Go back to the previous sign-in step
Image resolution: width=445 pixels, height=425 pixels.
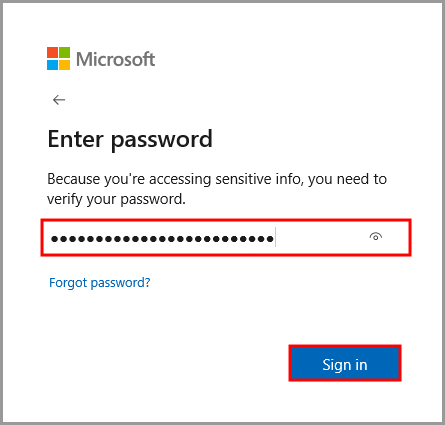click(x=59, y=100)
